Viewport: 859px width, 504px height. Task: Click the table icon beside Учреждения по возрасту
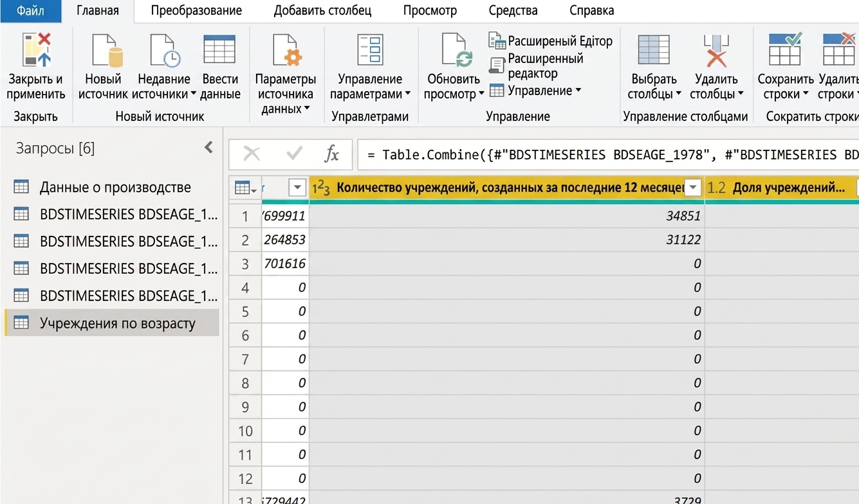pos(21,323)
